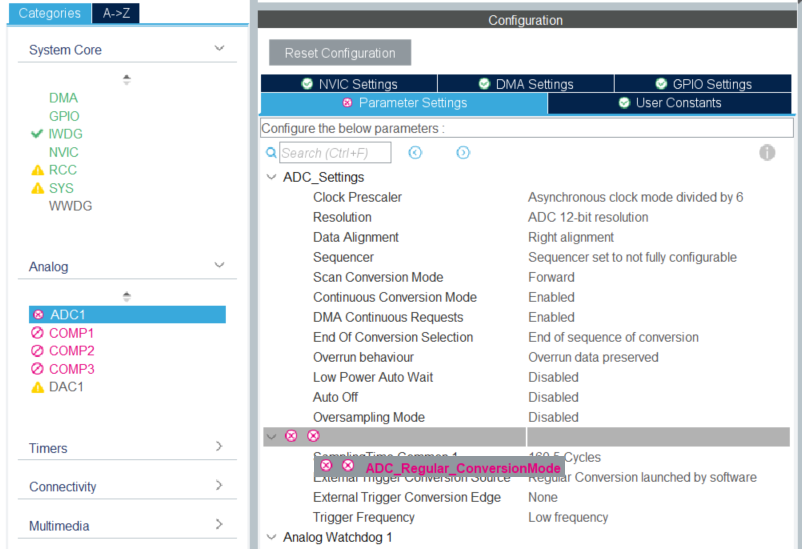Viewport: 802px width, 549px height.
Task: Click the yellow warning icon beside RCC
Action: coord(38,170)
